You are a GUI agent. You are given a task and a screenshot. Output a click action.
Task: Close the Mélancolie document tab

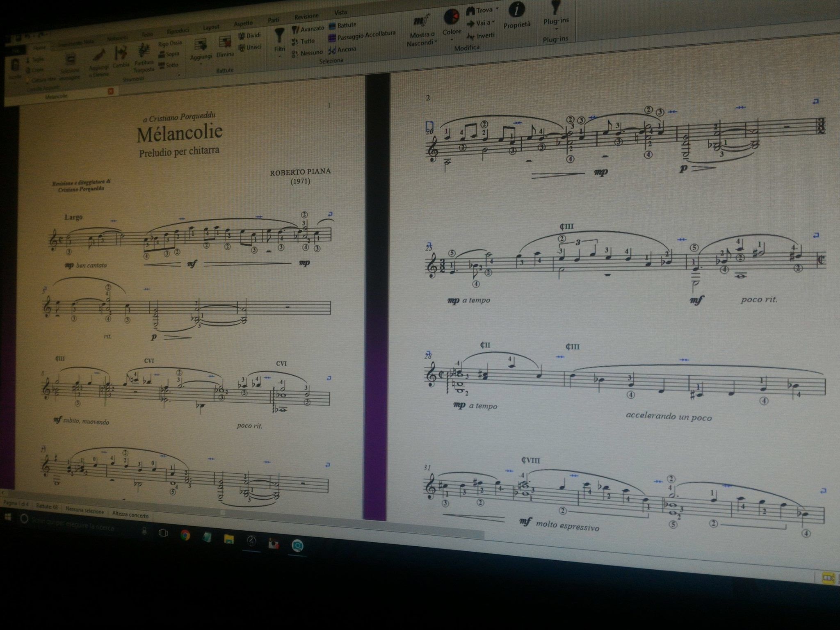[x=110, y=91]
